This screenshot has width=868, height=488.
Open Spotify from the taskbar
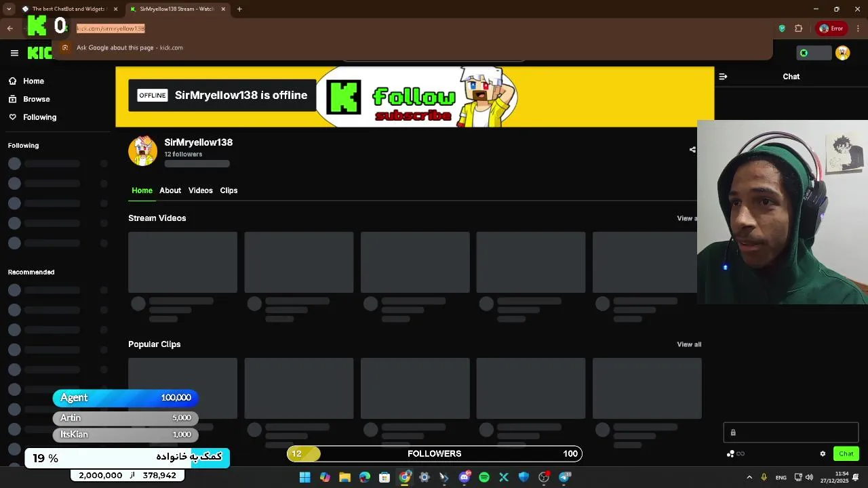coord(484,477)
